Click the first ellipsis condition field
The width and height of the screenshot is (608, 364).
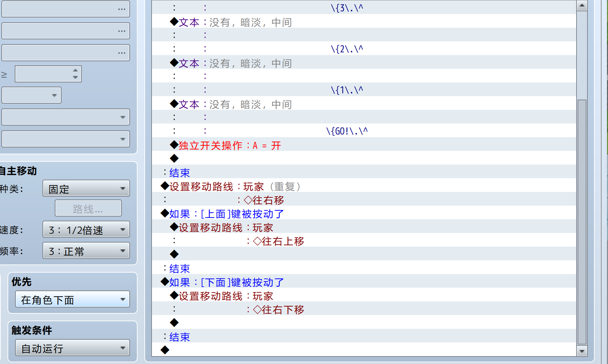[x=66, y=9]
